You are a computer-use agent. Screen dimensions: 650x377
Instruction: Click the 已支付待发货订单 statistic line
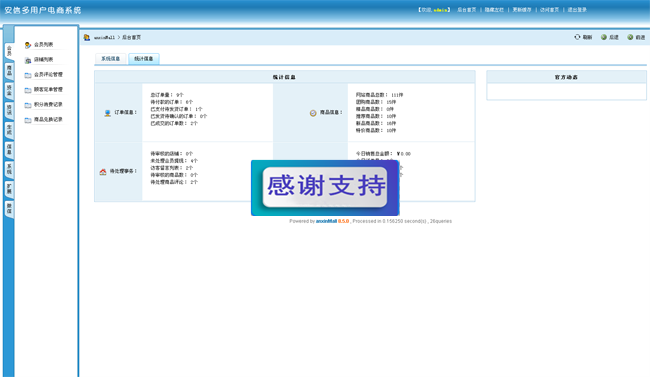coord(177,109)
